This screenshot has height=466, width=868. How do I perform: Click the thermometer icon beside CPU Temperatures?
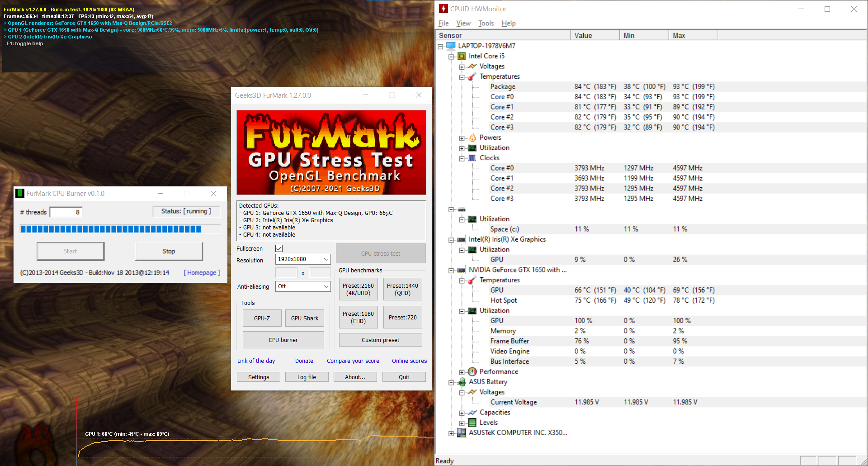[x=472, y=76]
